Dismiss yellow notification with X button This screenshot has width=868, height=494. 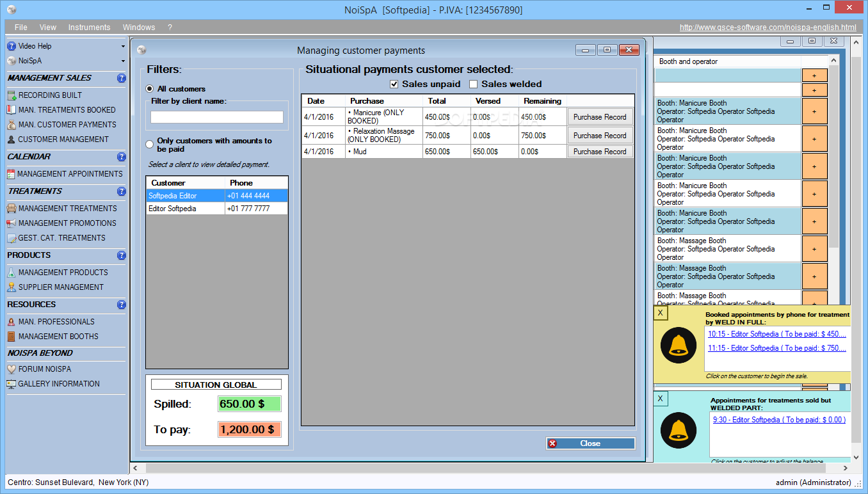(660, 313)
